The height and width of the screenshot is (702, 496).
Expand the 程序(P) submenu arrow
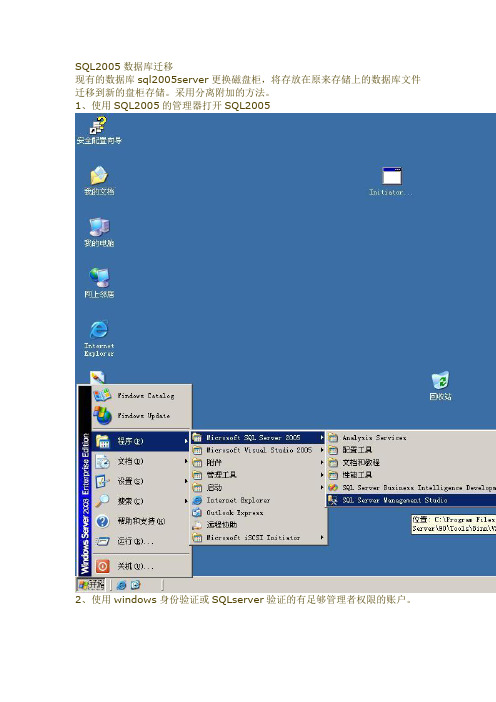point(186,441)
